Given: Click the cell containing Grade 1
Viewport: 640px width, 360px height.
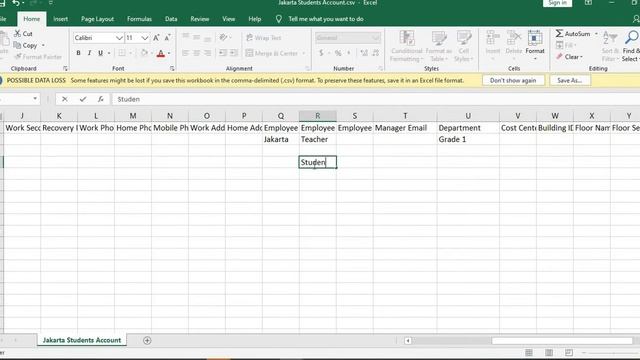Looking at the screenshot, I should (x=468, y=139).
